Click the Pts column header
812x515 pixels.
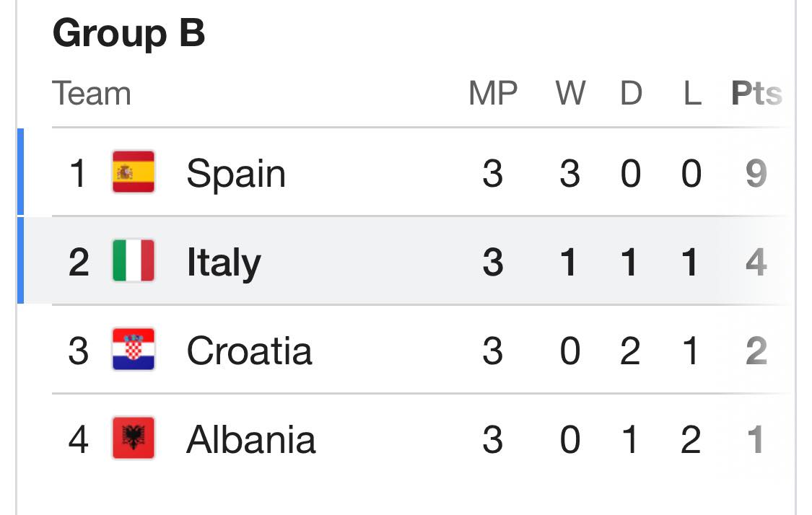[756, 94]
